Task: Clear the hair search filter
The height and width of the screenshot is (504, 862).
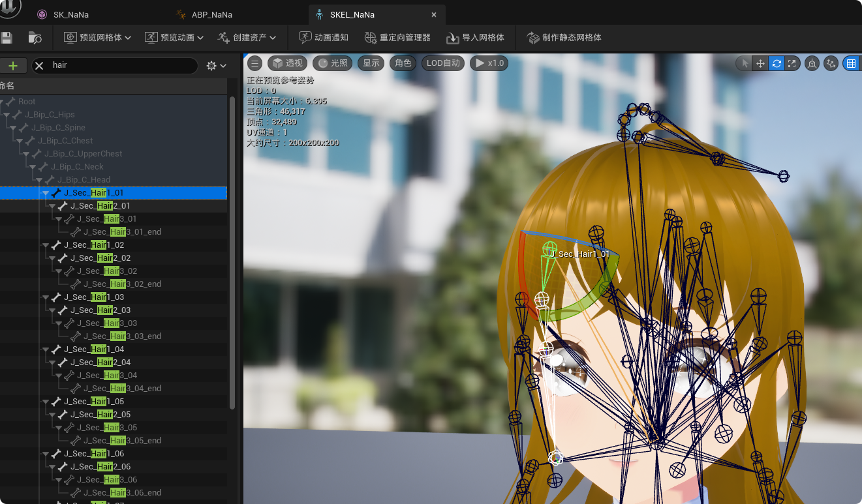Action: click(39, 66)
